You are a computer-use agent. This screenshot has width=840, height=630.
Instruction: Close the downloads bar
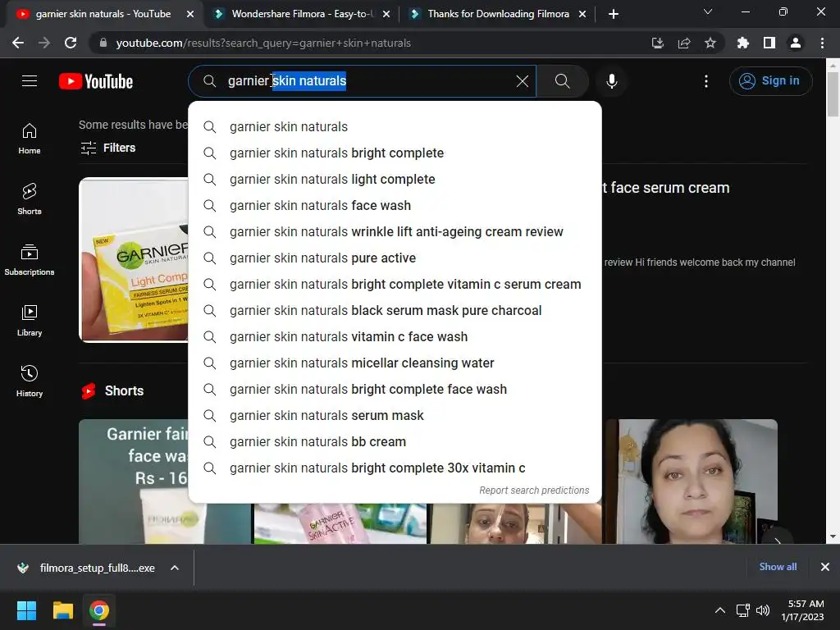point(825,567)
